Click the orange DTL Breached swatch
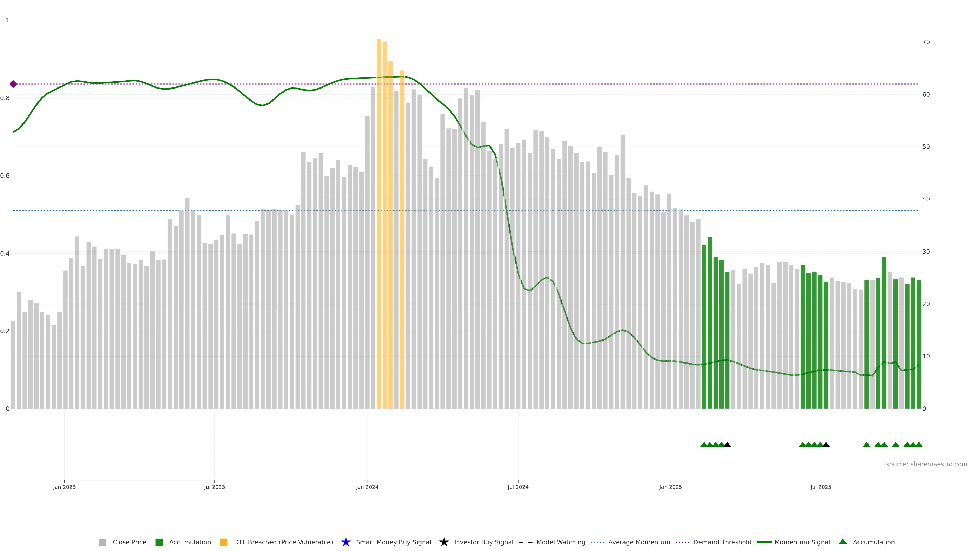This screenshot has width=980, height=551. pos(224,542)
